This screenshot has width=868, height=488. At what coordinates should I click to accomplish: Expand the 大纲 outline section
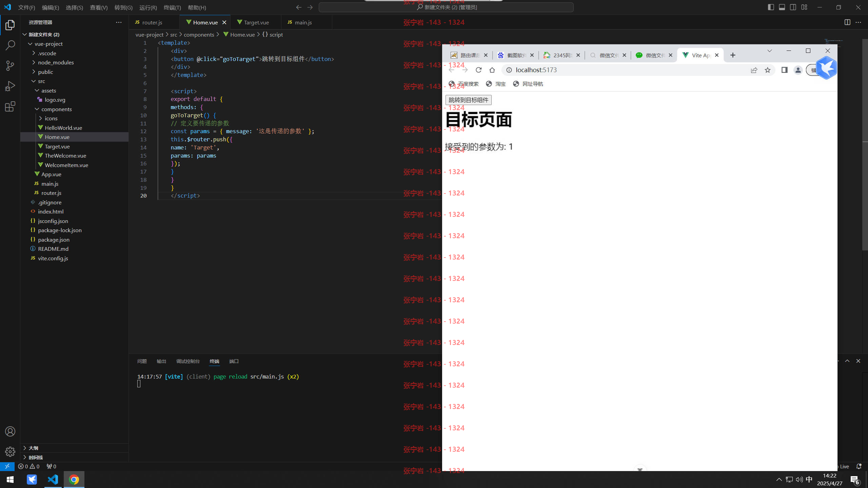point(74,448)
